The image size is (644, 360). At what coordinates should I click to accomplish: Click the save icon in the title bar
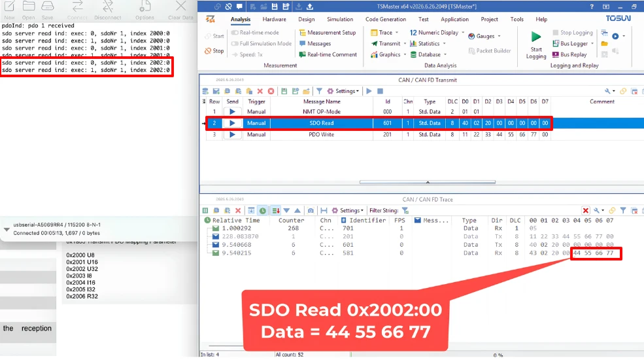275,7
